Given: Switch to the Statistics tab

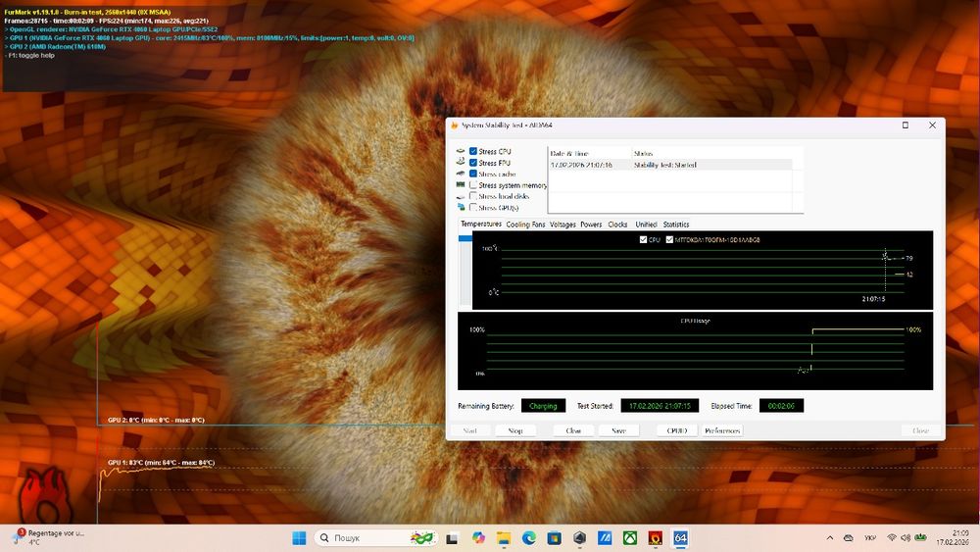Looking at the screenshot, I should click(x=675, y=225).
